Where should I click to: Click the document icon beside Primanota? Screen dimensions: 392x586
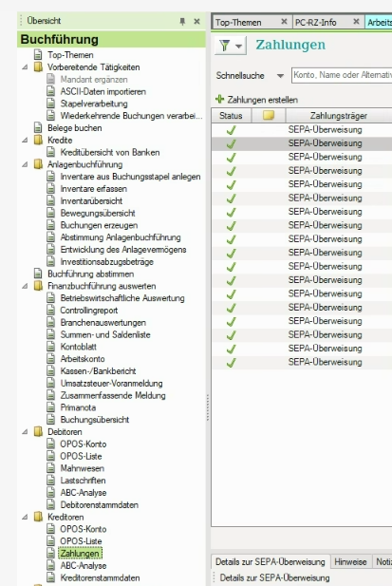click(x=50, y=407)
